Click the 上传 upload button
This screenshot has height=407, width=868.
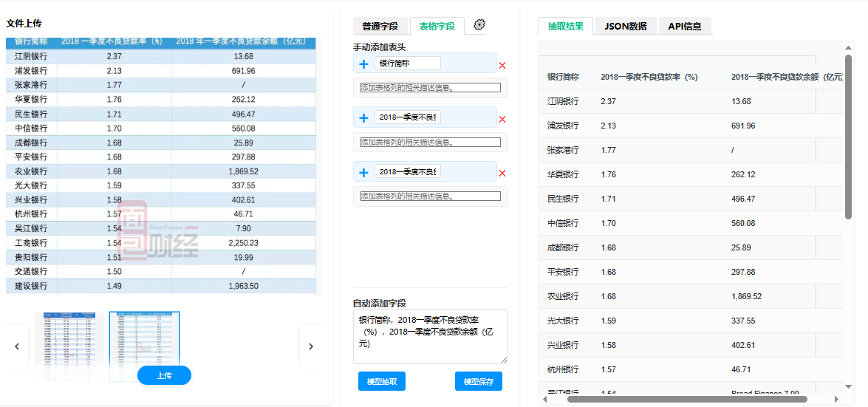165,375
